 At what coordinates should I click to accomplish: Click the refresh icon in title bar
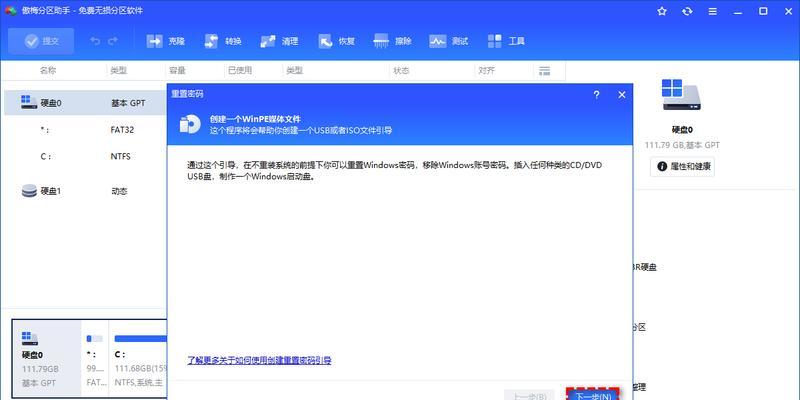tap(687, 11)
